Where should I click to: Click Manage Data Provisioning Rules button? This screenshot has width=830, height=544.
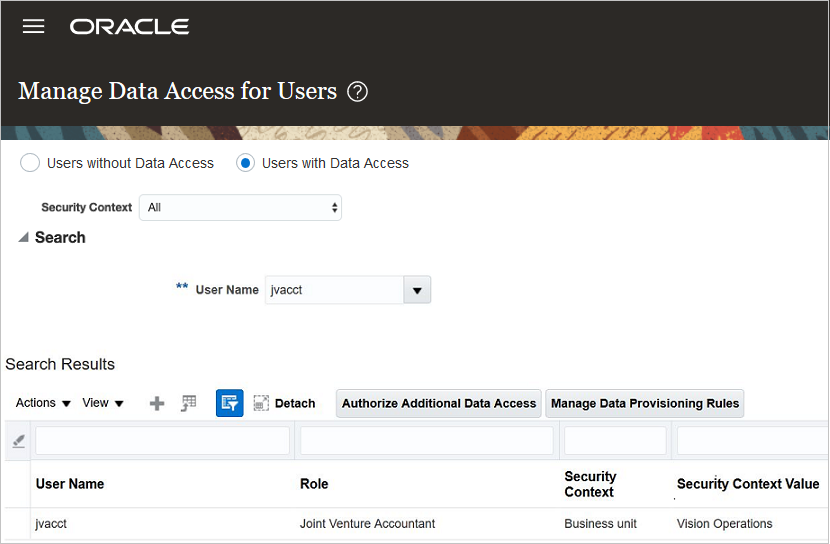[645, 403]
